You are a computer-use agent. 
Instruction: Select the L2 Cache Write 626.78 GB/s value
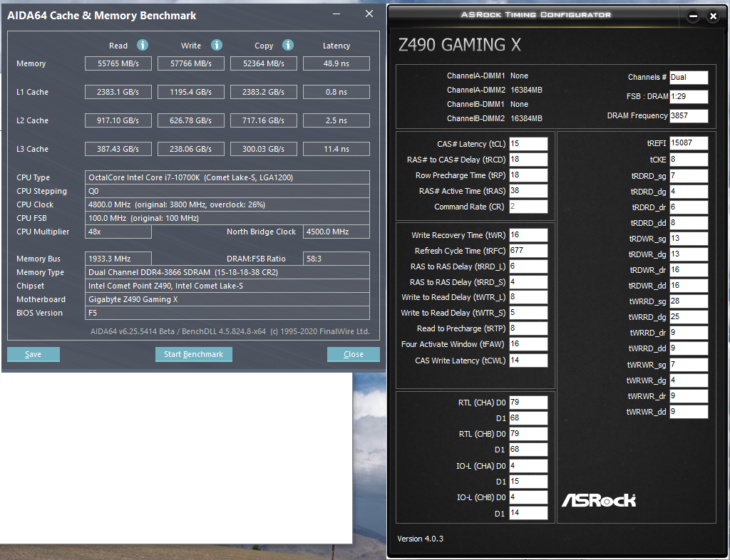tap(191, 120)
